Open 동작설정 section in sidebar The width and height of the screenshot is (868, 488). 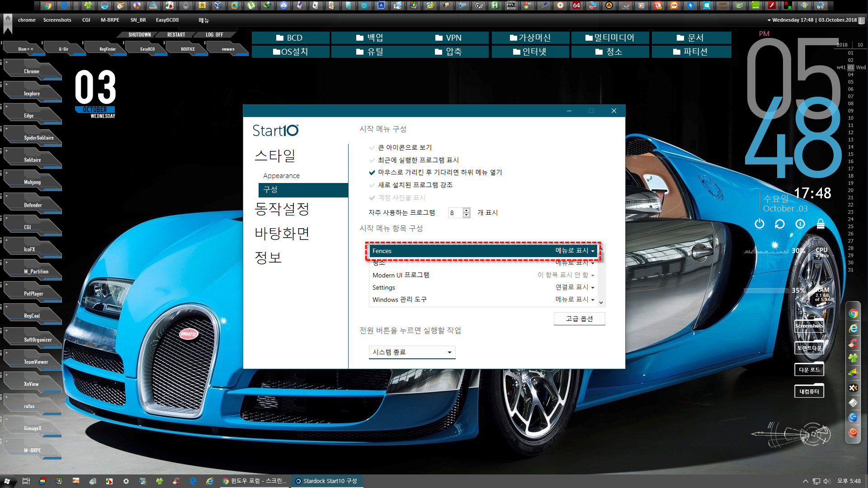click(x=282, y=209)
